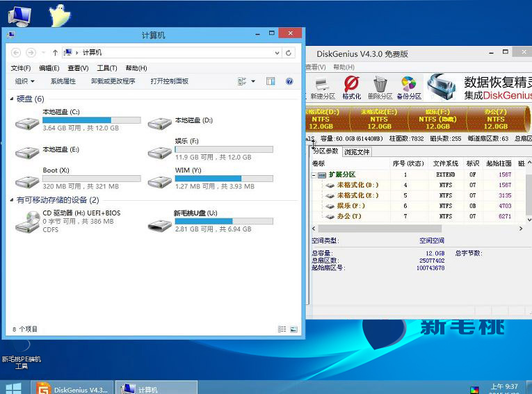Open the 文件(F) menu
The height and width of the screenshot is (394, 532).
[x=21, y=68]
